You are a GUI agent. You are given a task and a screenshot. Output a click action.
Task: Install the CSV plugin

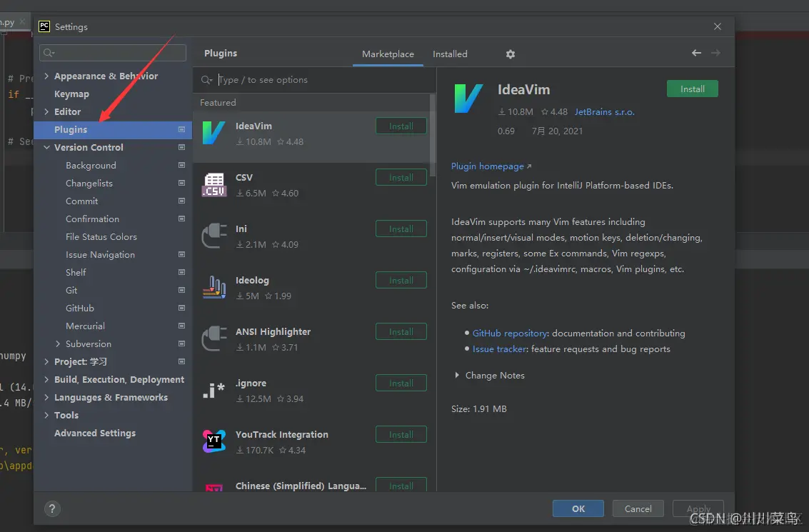(401, 178)
